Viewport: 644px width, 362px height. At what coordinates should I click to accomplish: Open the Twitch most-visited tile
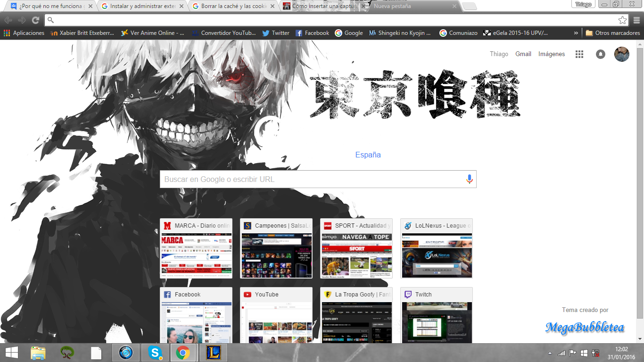[437, 315]
